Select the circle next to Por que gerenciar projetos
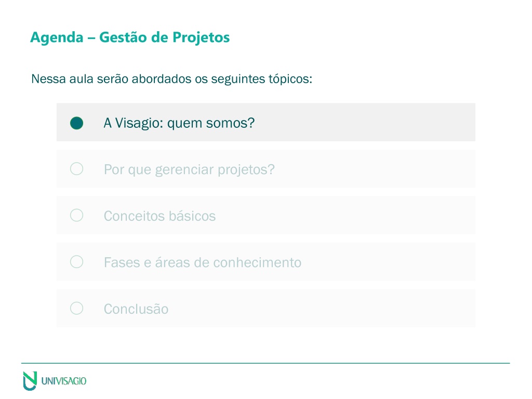Screen dimensions: 532x399 (77, 169)
